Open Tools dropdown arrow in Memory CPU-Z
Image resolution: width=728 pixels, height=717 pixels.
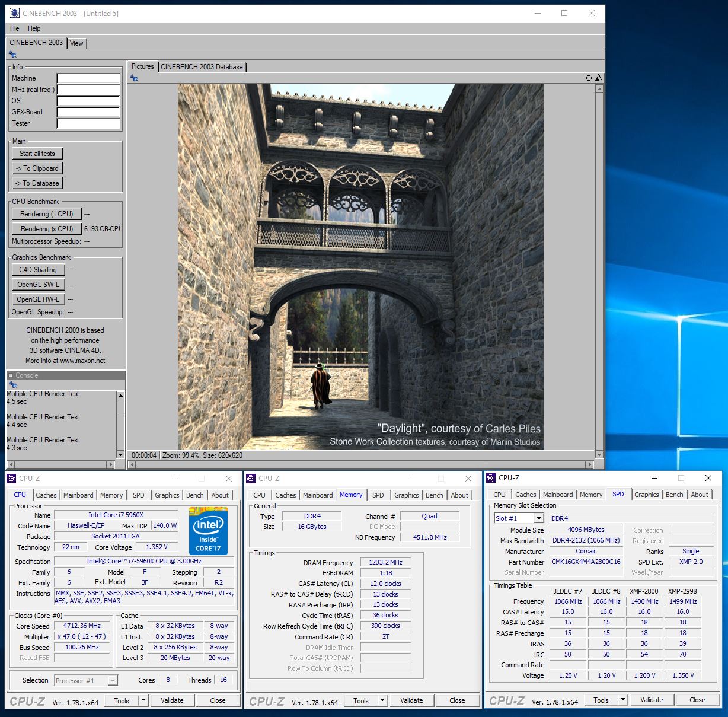coord(382,700)
